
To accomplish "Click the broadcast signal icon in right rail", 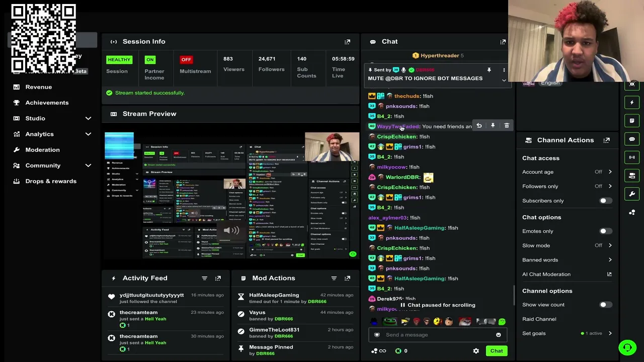I will (632, 157).
